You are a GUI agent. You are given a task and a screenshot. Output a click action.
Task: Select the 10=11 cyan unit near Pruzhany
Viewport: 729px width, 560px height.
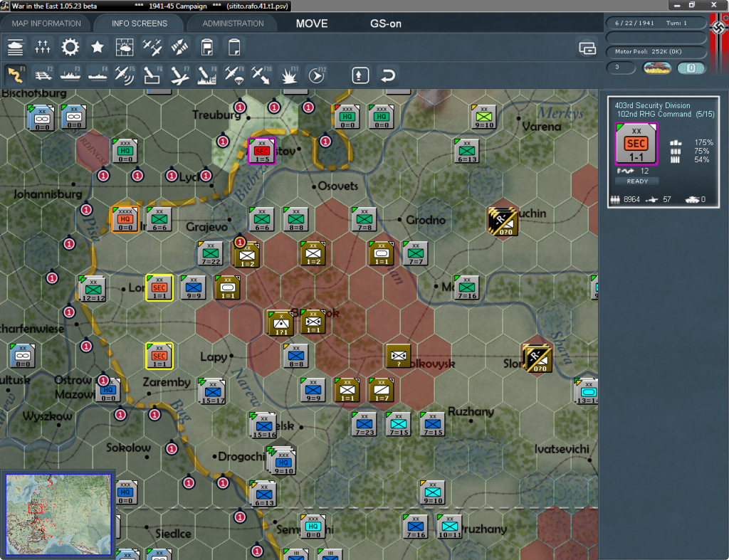pyautogui.click(x=450, y=527)
